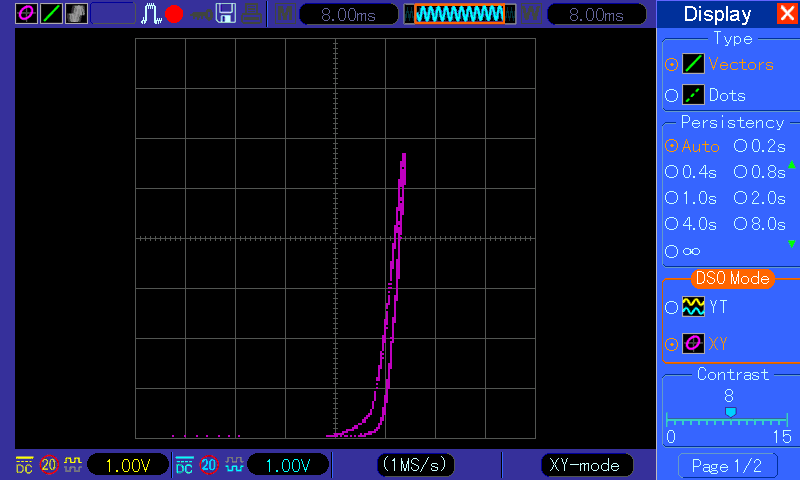This screenshot has height=480, width=800.
Task: Select XY mode radio button
Action: [671, 344]
